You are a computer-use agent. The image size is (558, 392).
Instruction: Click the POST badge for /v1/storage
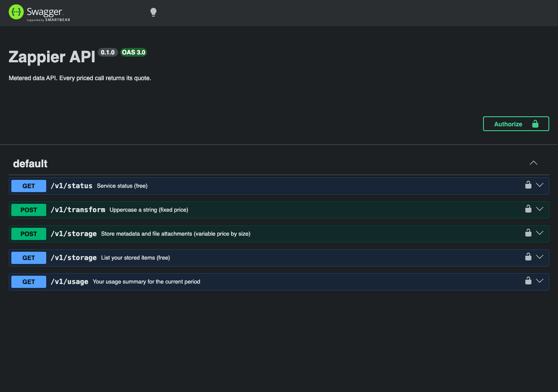coord(29,234)
